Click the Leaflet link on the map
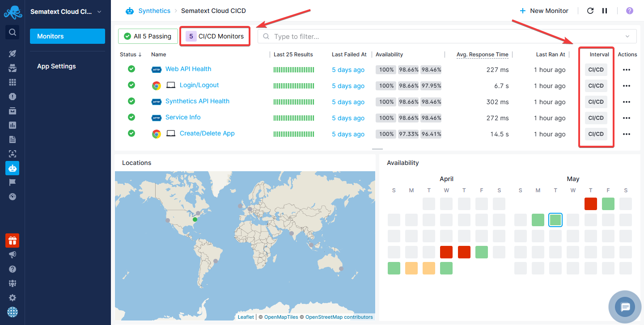644x325 pixels. click(246, 317)
